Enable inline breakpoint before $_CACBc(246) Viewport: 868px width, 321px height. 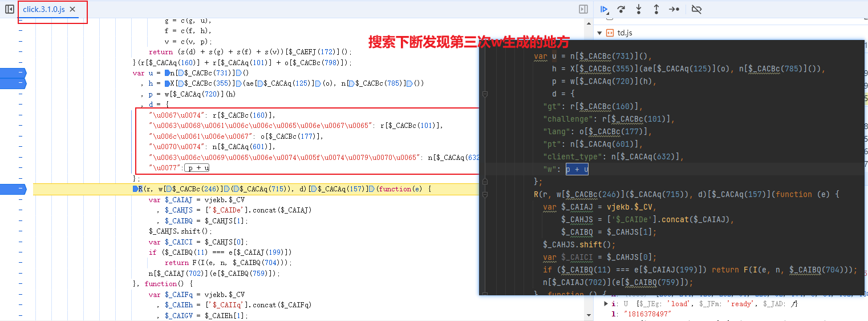tap(169, 188)
